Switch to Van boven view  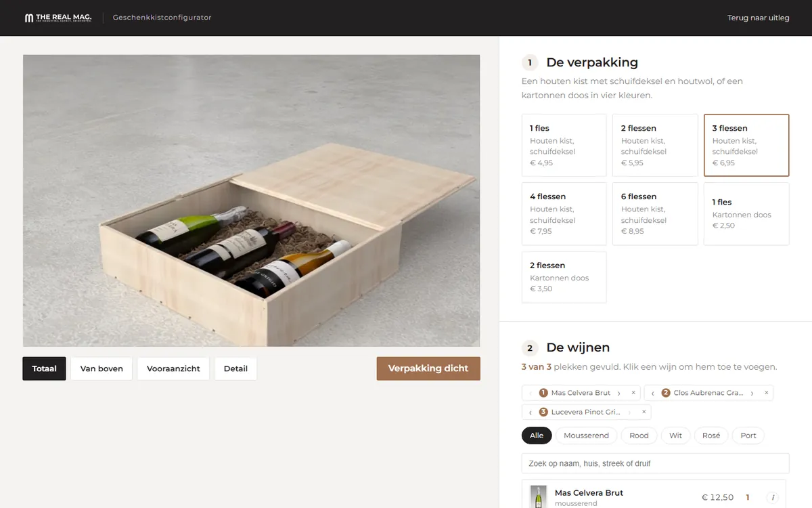(x=101, y=368)
